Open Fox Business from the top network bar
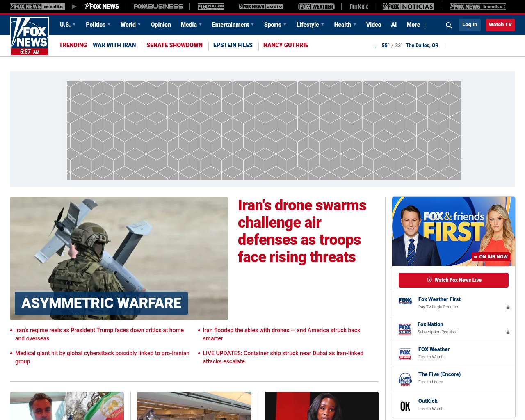This screenshot has width=525, height=420. [158, 7]
